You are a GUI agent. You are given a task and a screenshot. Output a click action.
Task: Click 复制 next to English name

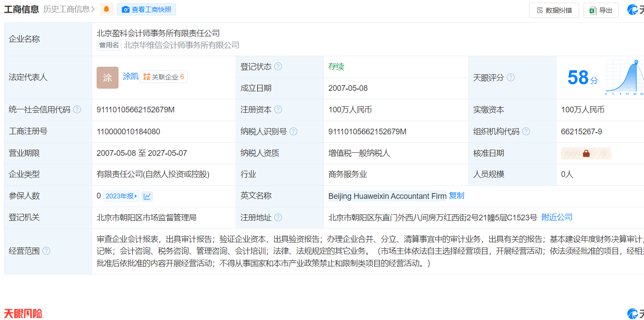(457, 196)
